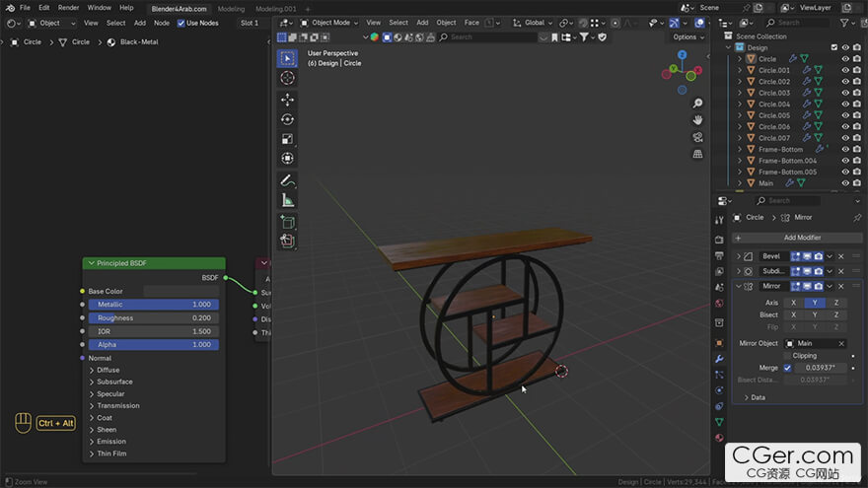Open the Physics properties tab icon
The width and height of the screenshot is (868, 488).
(719, 390)
